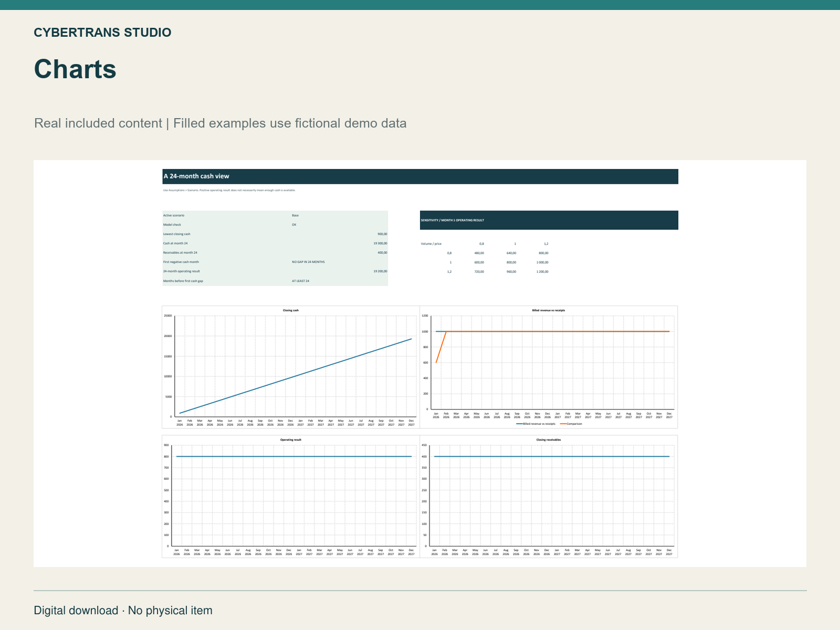Select the 1 000,00 sensitivity cell
The width and height of the screenshot is (840, 630).
coord(542,262)
